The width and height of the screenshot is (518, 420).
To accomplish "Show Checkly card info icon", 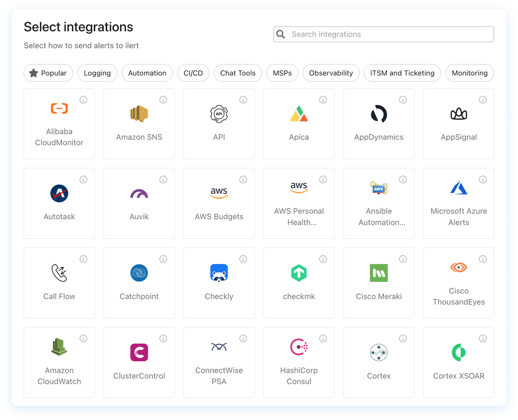I will tap(243, 259).
